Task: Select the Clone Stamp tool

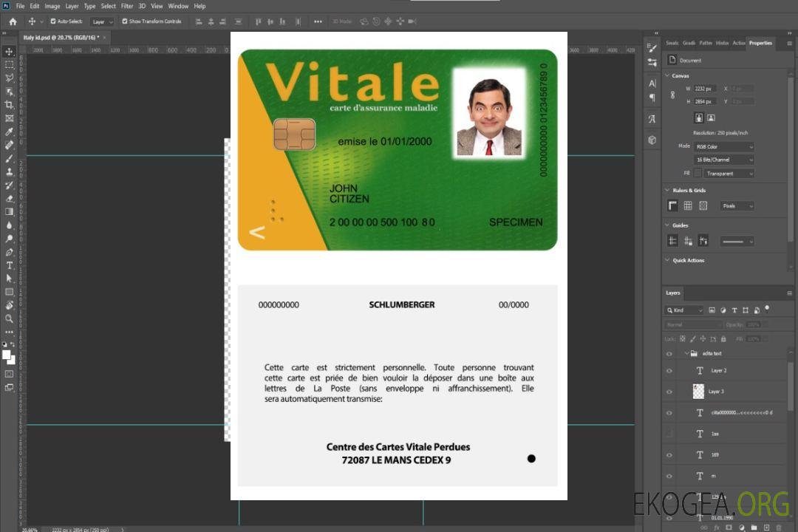Action: tap(9, 171)
